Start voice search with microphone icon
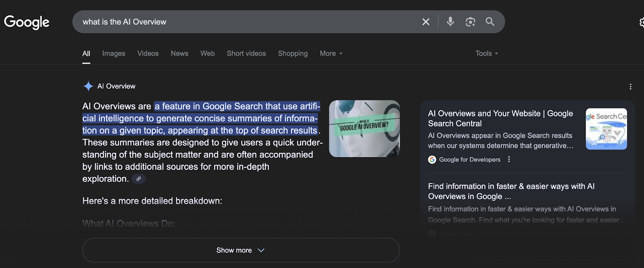 (x=450, y=22)
